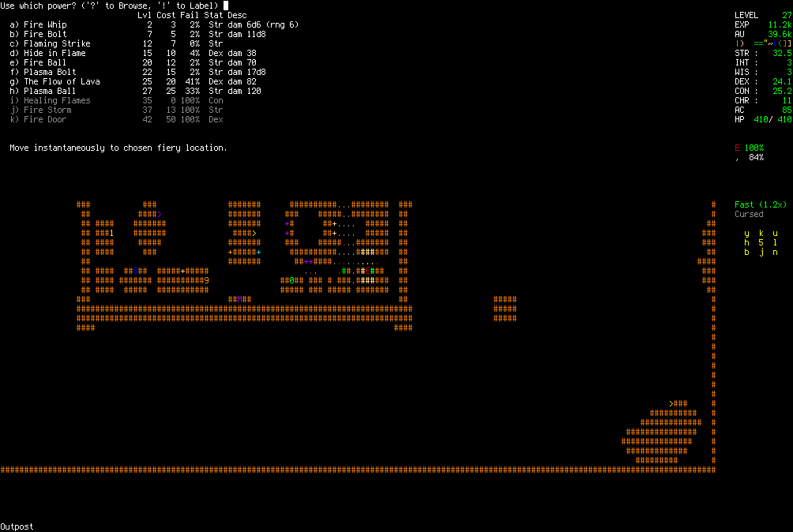Click the HP 410/410 readout
Viewport: 793px width, 532px height.
(x=763, y=120)
